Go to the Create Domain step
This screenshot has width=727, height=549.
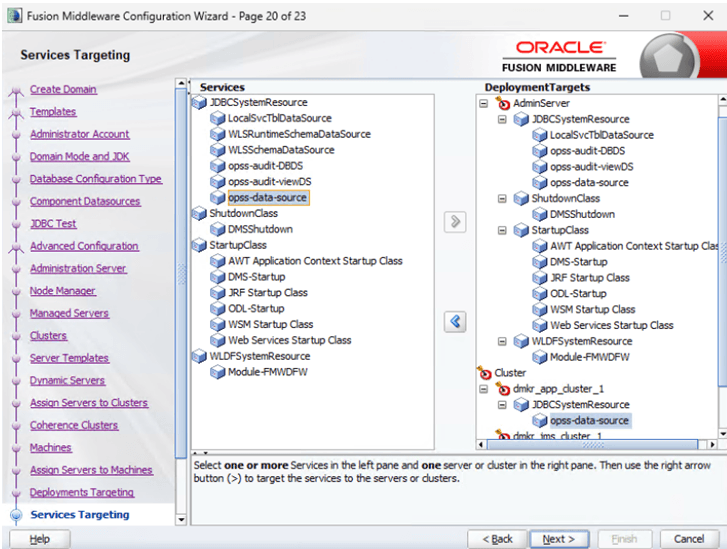pyautogui.click(x=63, y=89)
